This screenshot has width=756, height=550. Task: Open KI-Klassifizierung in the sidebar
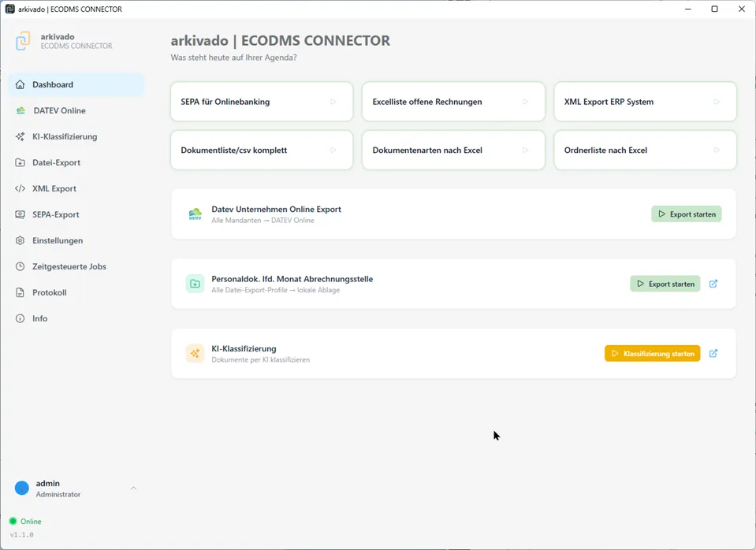[x=76, y=136]
